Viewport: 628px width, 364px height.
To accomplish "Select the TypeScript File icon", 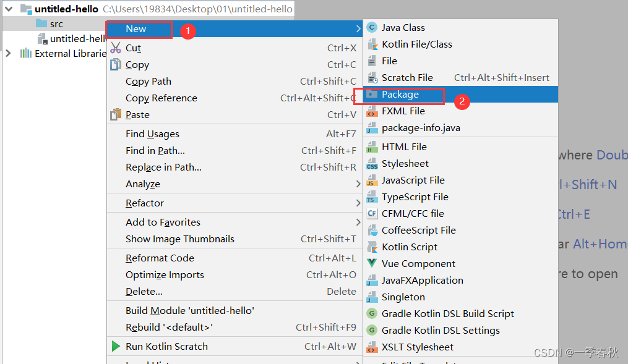I will click(371, 197).
